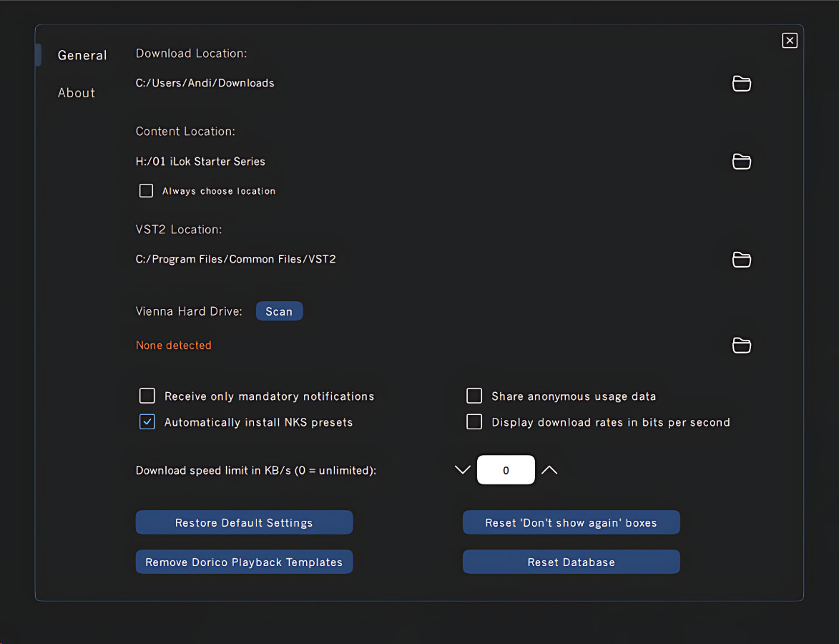
Task: Select the General tab
Action: [x=82, y=56]
